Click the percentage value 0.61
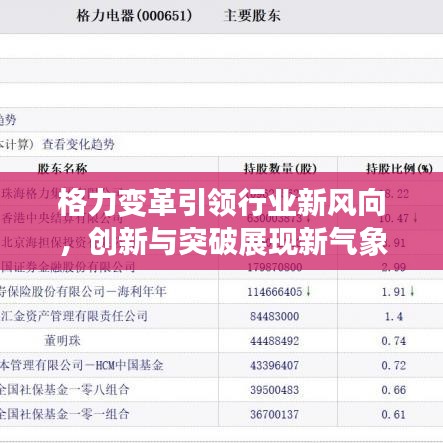 point(394,415)
